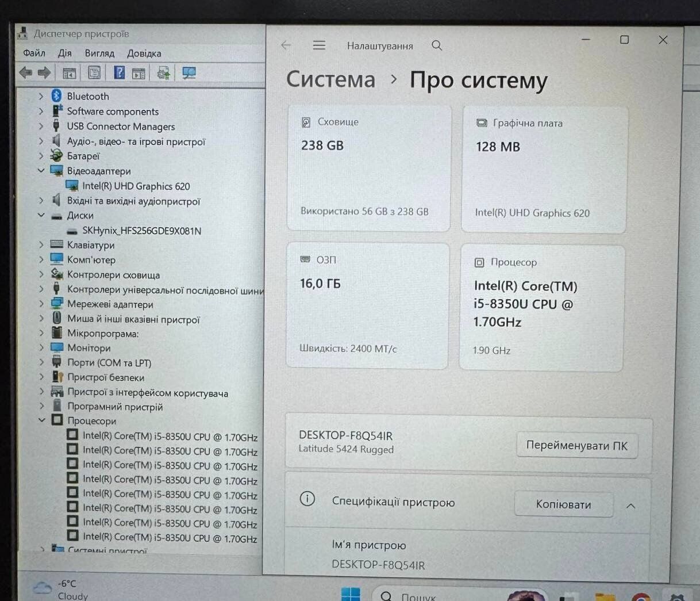Viewport: 700px width, 601px height.
Task: Click the search icon in Settings header
Action: [437, 45]
